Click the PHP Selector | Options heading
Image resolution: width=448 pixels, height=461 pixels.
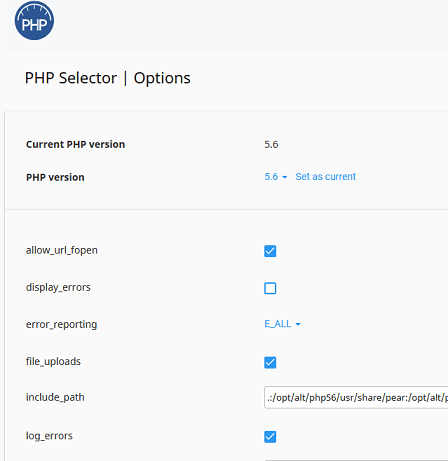pos(108,78)
